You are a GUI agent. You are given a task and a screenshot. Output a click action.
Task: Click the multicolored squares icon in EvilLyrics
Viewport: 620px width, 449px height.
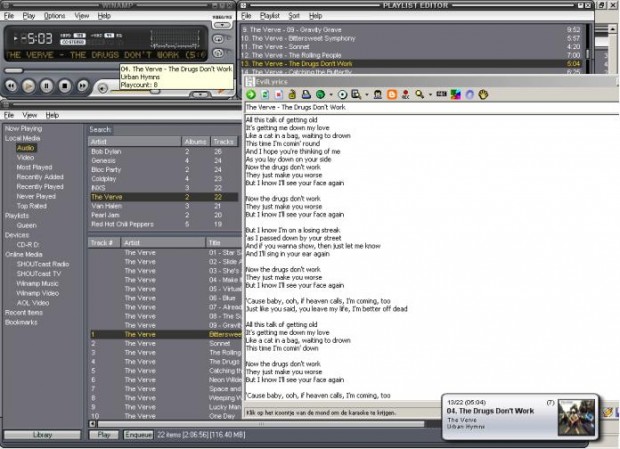[456, 94]
